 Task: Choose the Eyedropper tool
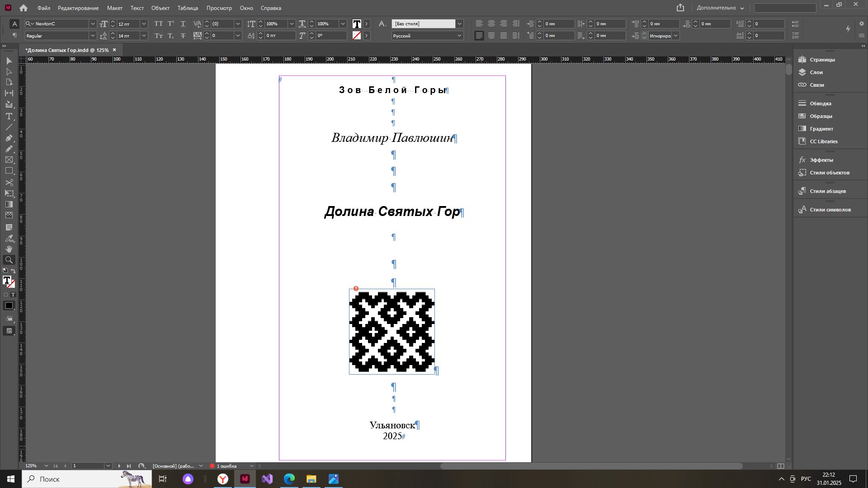pos(9,238)
